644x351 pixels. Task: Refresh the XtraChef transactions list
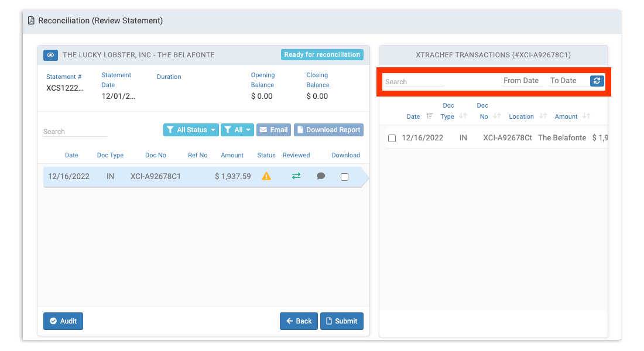point(597,81)
